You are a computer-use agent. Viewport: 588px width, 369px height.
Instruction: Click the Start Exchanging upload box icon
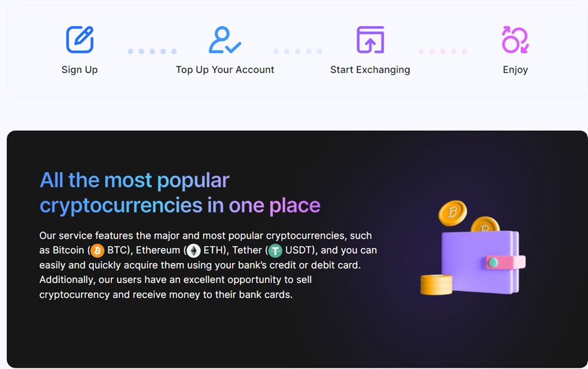(x=370, y=39)
